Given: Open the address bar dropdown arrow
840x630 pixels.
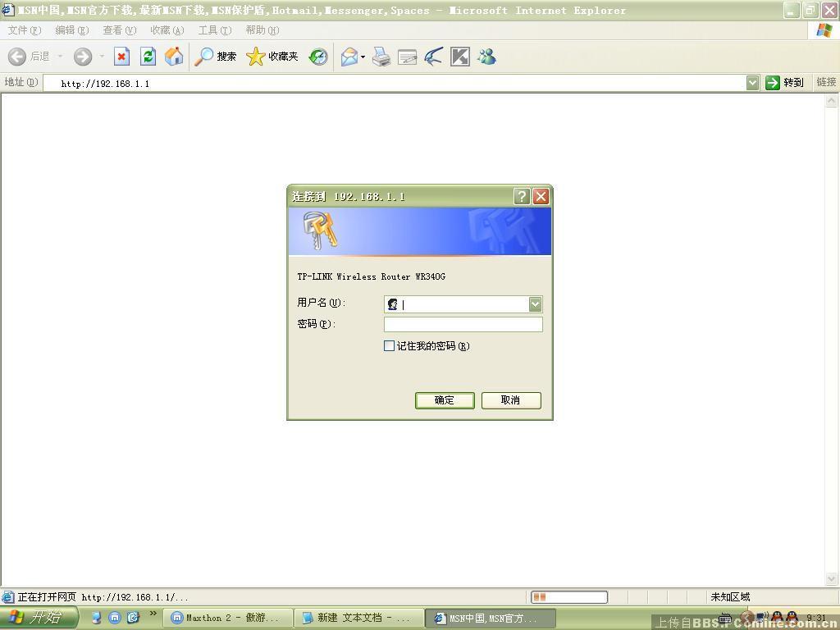Looking at the screenshot, I should 752,83.
